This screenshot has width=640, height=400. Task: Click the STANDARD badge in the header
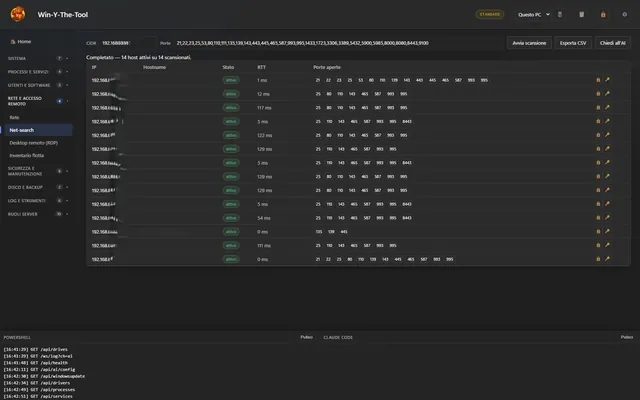pos(489,14)
